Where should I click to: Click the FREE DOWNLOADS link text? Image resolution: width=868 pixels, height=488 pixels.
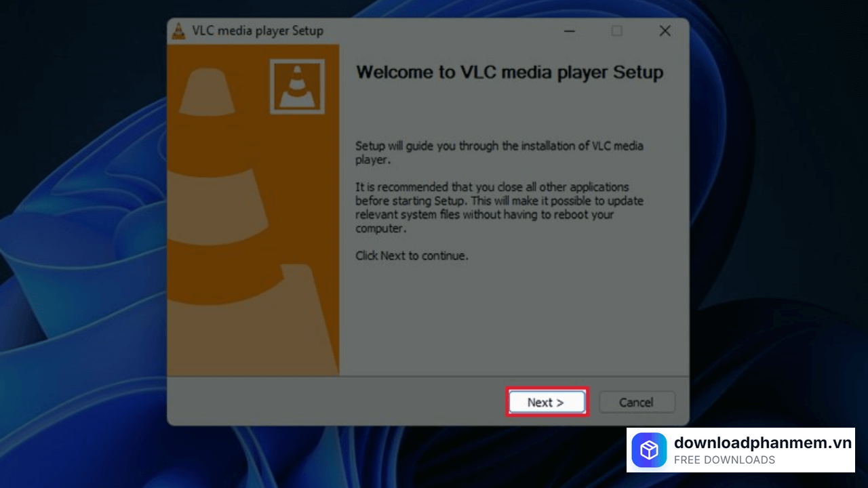[x=724, y=460]
